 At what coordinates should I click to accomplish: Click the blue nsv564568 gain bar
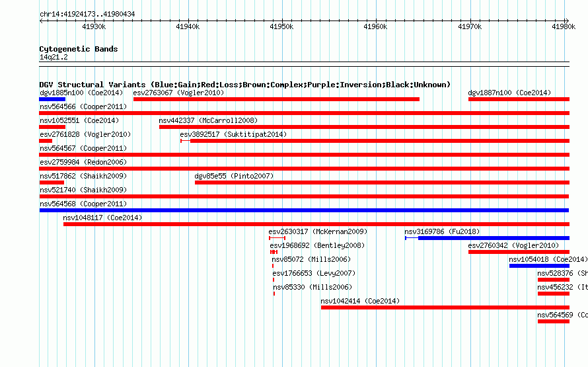pyautogui.click(x=304, y=210)
